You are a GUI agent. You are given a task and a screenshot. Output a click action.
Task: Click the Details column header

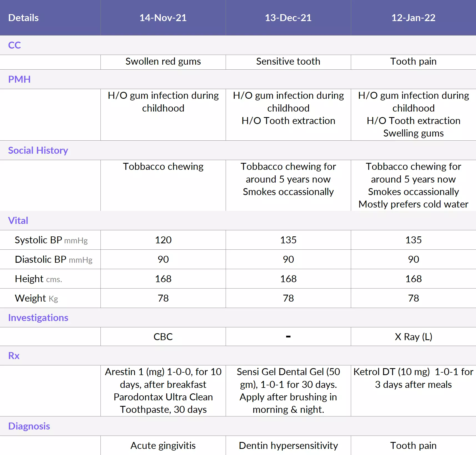[x=50, y=18]
